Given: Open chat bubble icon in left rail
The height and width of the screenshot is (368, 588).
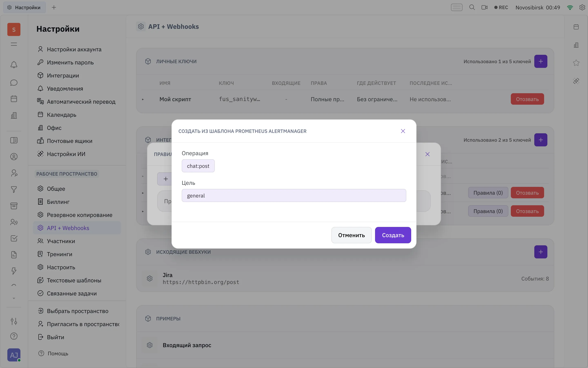Looking at the screenshot, I should click(14, 83).
